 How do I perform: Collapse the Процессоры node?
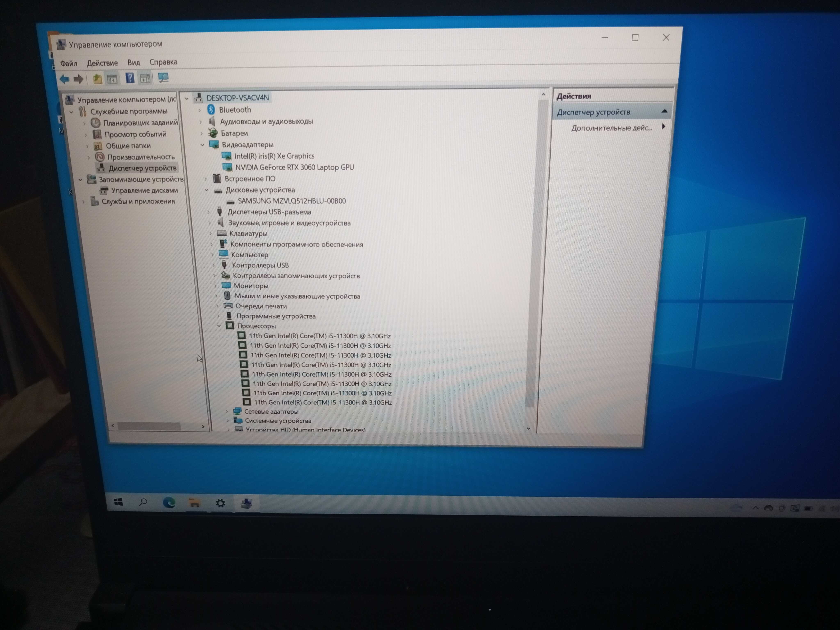point(219,325)
